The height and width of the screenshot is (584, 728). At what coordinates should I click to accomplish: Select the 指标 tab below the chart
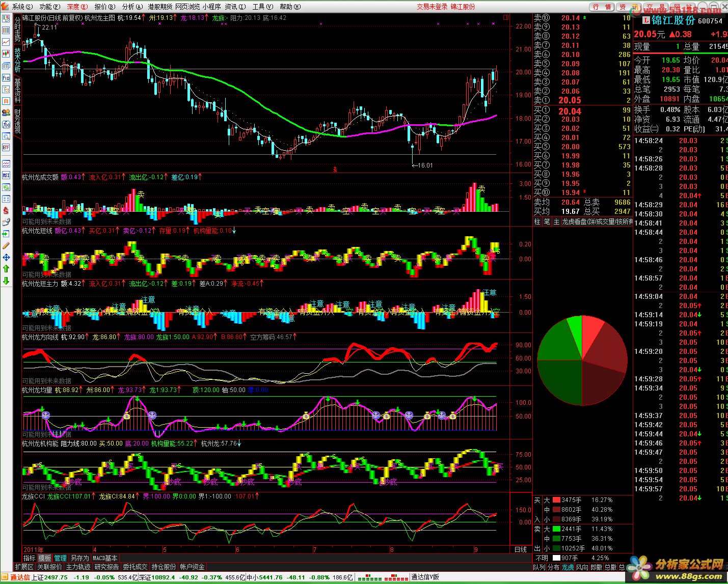tap(30, 558)
